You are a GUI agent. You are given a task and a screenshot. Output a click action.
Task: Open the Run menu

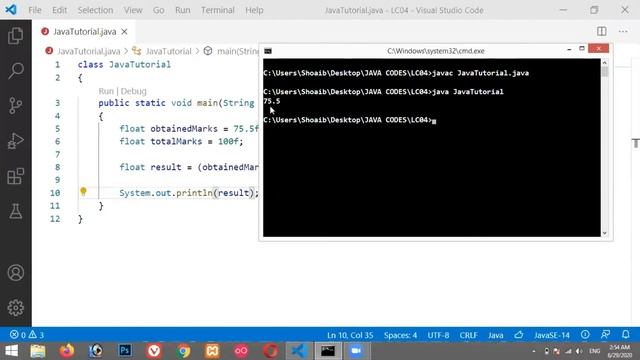coord(182,10)
